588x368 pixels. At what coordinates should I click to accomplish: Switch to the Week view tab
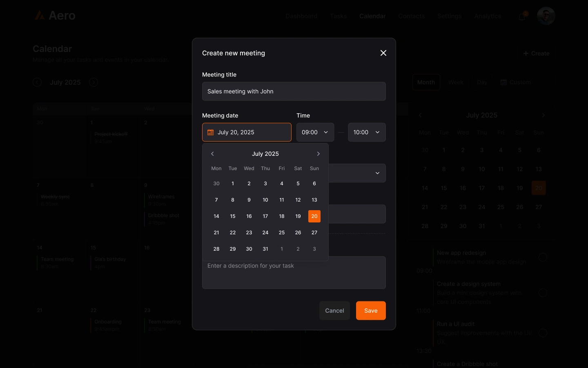coord(456,82)
